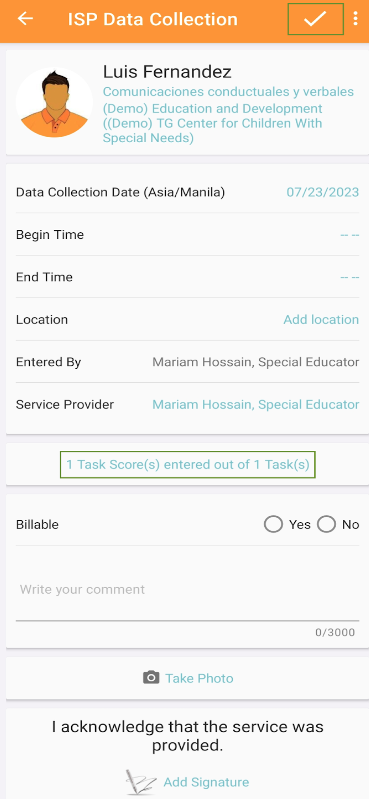Tap the ISP Data Collection title
Screen dimensions: 369x799
152,19
